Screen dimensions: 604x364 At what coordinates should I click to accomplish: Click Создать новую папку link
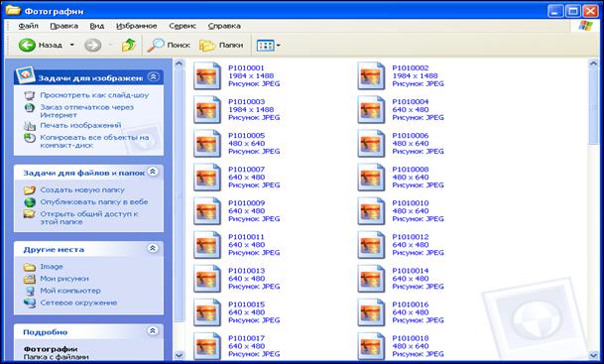pos(82,189)
